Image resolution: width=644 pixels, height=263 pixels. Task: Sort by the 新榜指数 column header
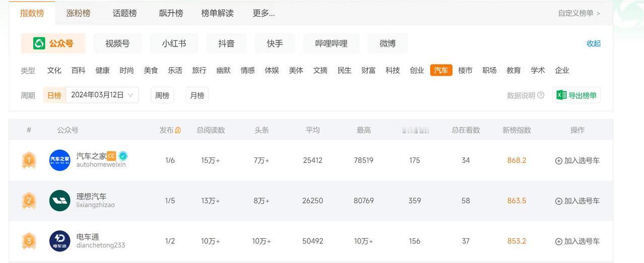[x=517, y=130]
